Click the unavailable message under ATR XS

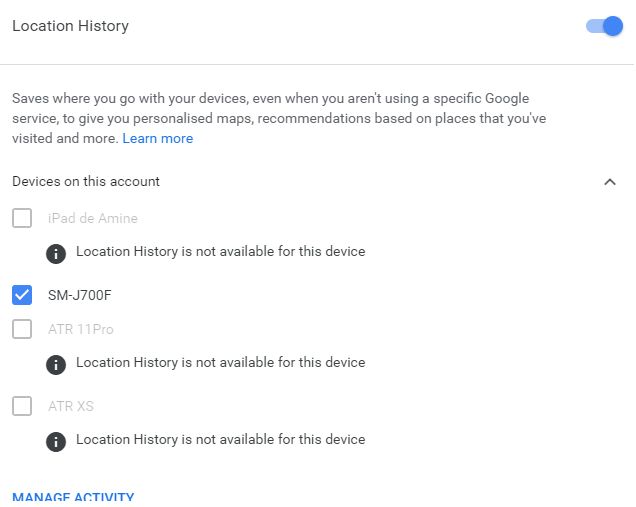(220, 440)
